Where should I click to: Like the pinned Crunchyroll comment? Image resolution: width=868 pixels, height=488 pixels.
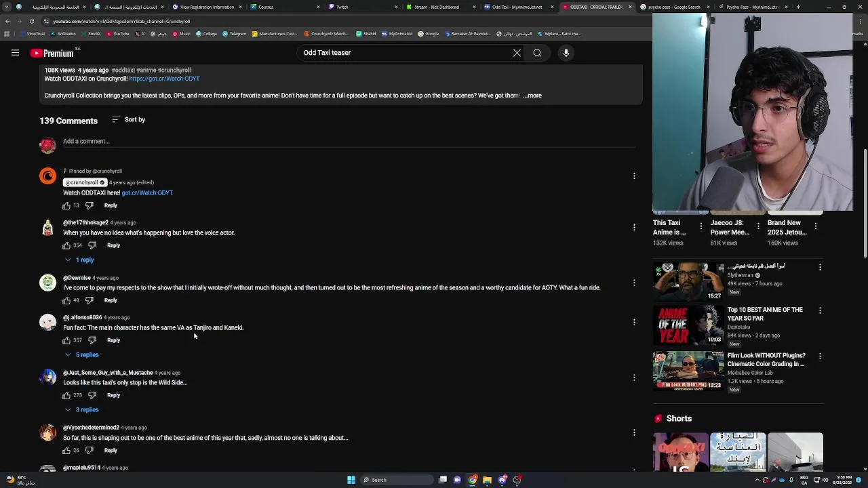click(x=66, y=205)
